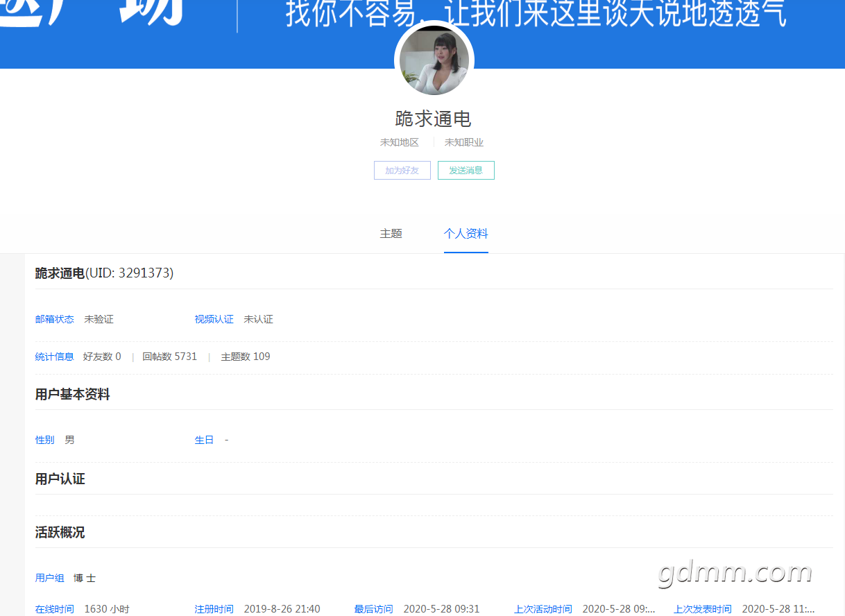Open the 好友数 0 link
Screen dimensions: 845x616
point(102,357)
